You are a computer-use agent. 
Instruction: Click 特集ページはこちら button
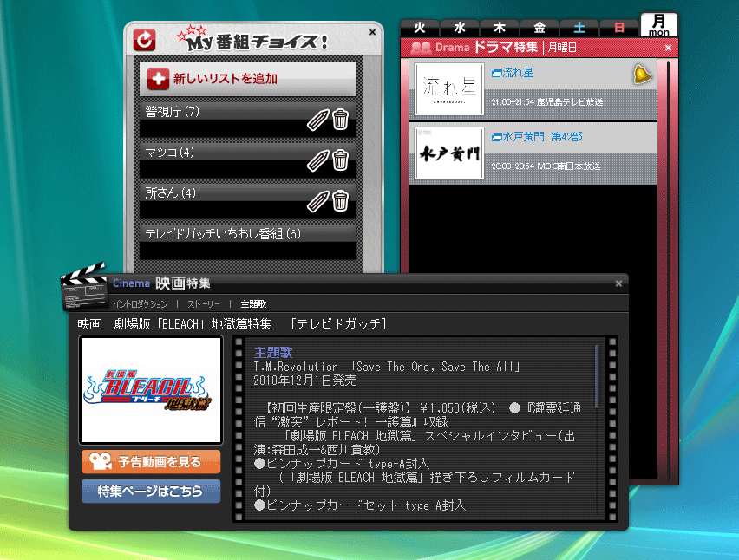(151, 492)
